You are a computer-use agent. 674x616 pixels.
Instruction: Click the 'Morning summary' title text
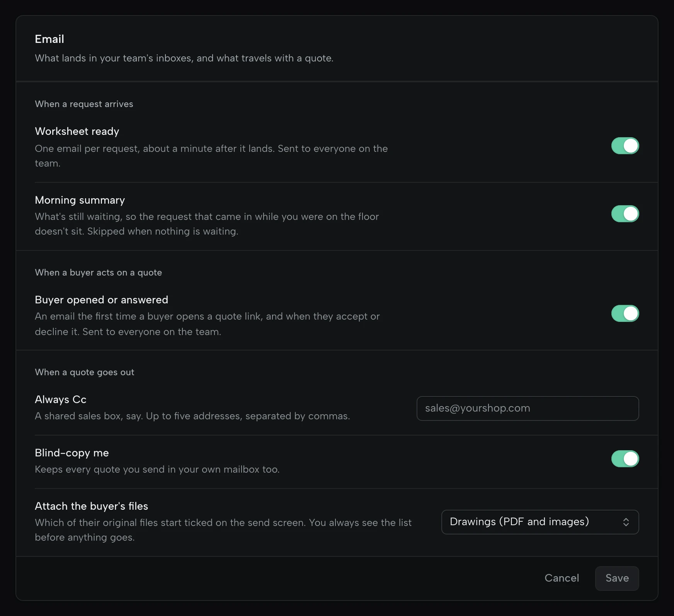tap(80, 200)
